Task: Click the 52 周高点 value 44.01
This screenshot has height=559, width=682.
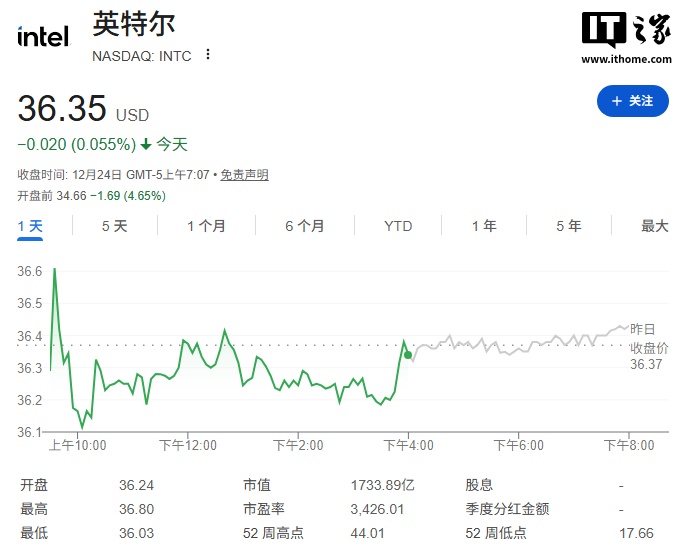Action: point(368,533)
